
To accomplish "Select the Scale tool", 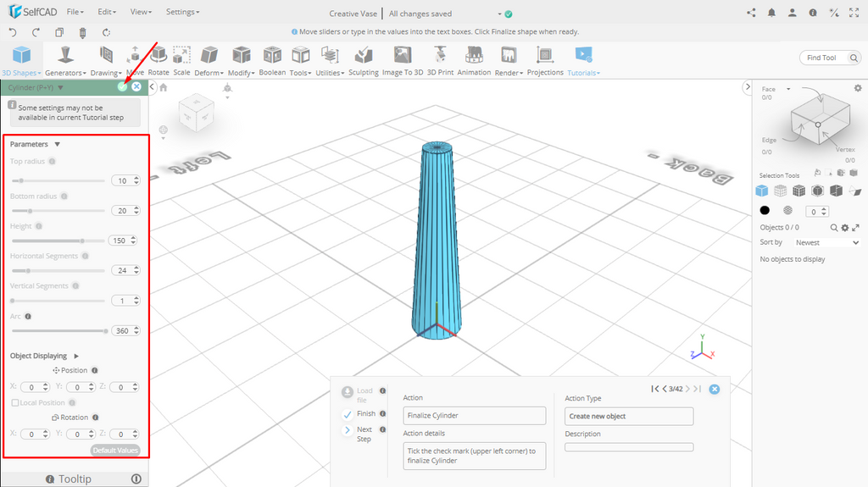I will [181, 61].
